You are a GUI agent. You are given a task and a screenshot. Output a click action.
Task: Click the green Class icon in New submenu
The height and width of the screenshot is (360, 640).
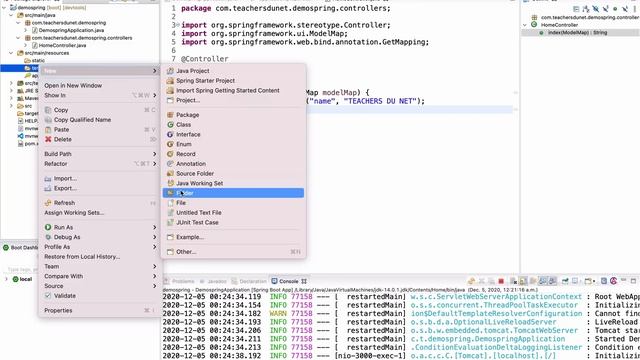(x=170, y=125)
